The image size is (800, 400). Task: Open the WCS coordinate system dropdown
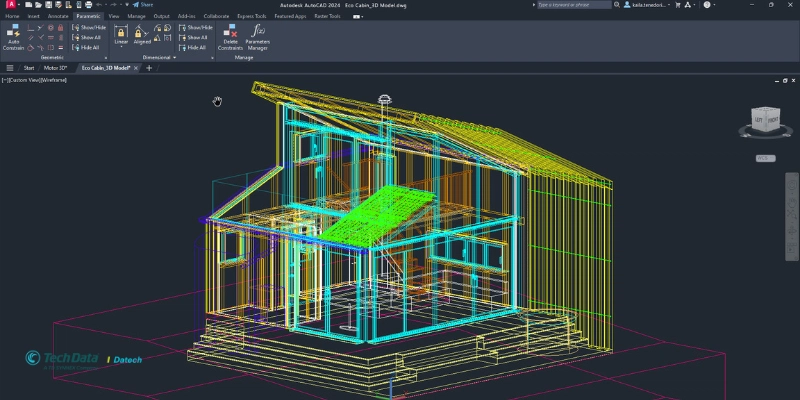[765, 158]
